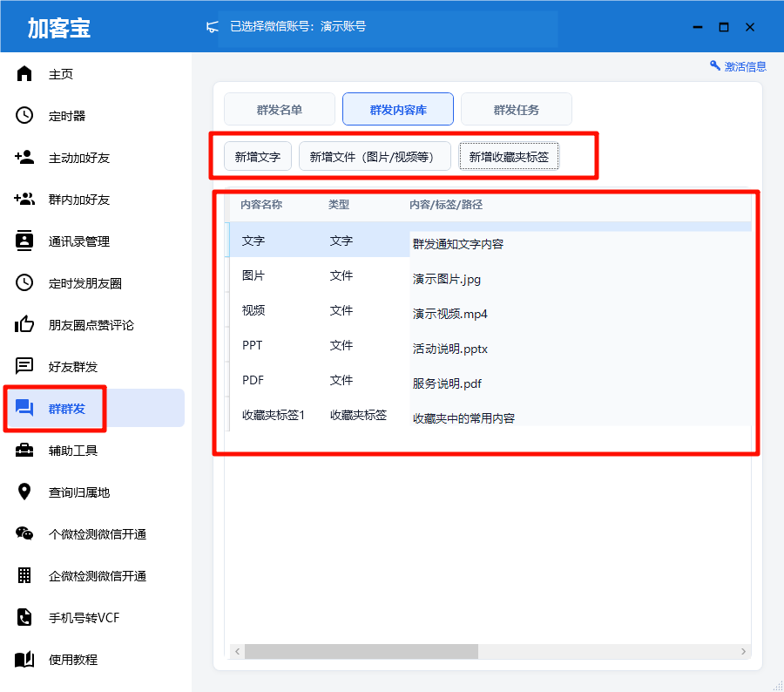
Task: Click the scrollbar left arrow
Action: tap(238, 651)
